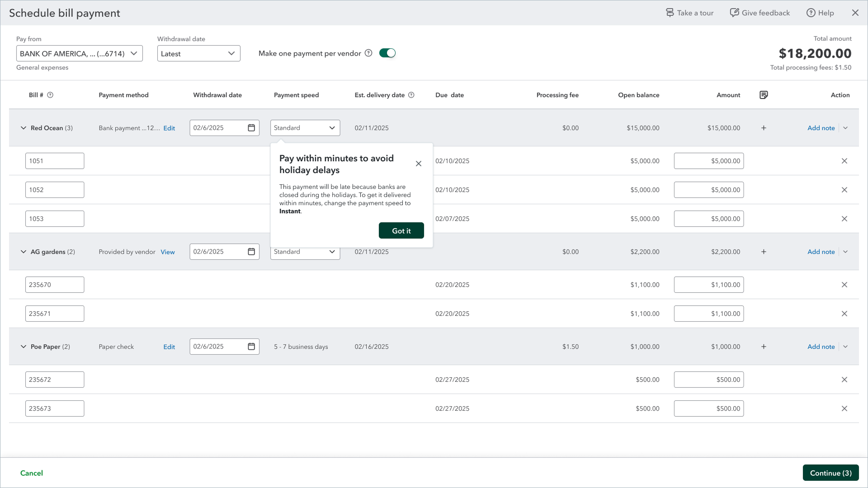This screenshot has height=488, width=868.
Task: Click the Total amount $18,200.00
Action: [815, 53]
